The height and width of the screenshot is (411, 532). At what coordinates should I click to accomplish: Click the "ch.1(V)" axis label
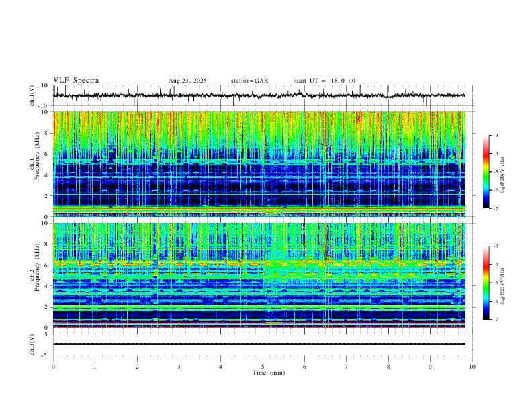(x=32, y=95)
